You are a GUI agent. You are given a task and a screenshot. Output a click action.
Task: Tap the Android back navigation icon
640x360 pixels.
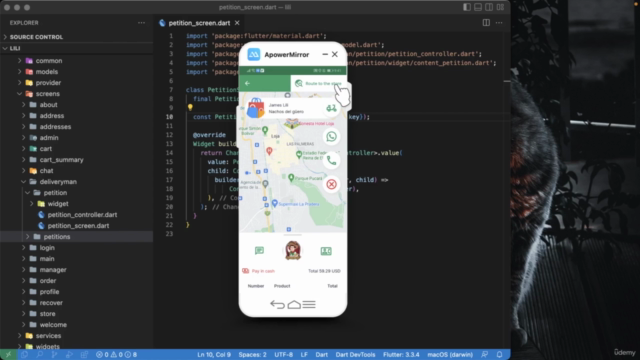point(278,304)
